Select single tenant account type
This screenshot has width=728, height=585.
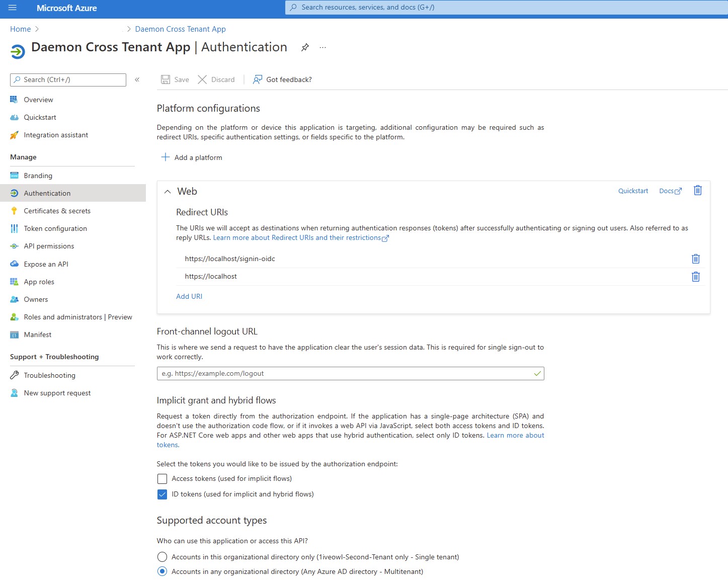pyautogui.click(x=162, y=557)
